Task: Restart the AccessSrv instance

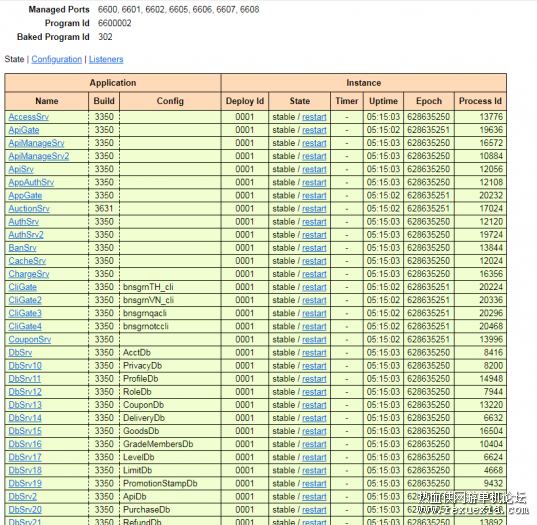Action: point(314,117)
